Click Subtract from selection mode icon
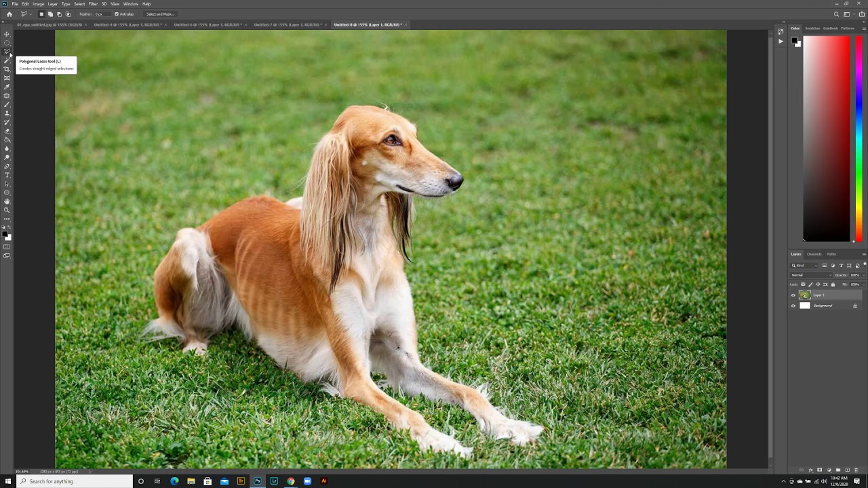This screenshot has height=488, width=868. [x=59, y=14]
